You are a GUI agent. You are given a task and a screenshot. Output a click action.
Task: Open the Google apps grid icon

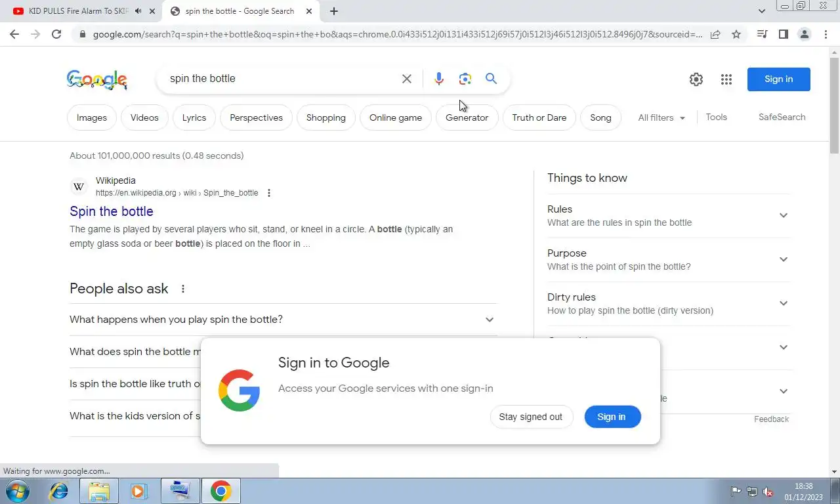point(726,79)
